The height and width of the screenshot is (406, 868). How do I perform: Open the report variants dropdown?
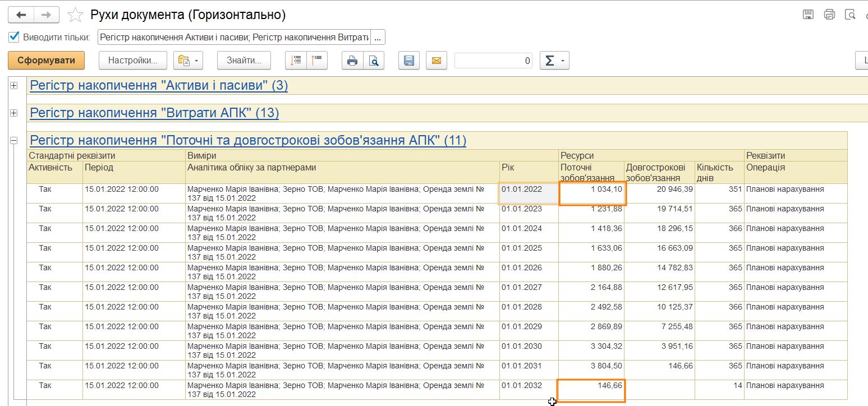point(188,61)
